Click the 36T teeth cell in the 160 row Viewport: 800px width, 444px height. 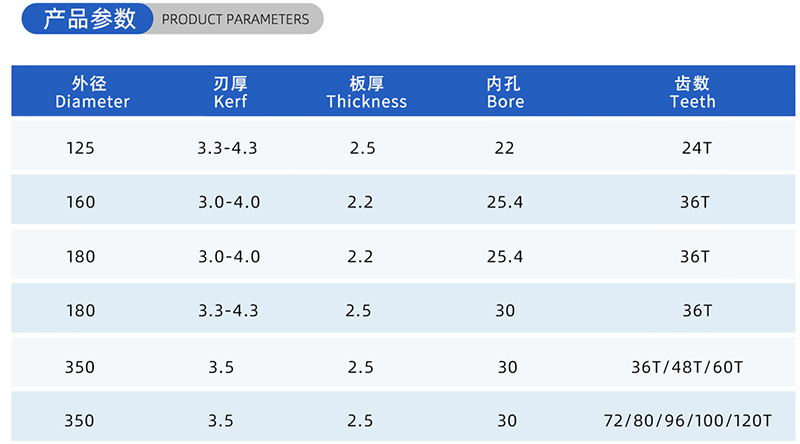tap(694, 202)
